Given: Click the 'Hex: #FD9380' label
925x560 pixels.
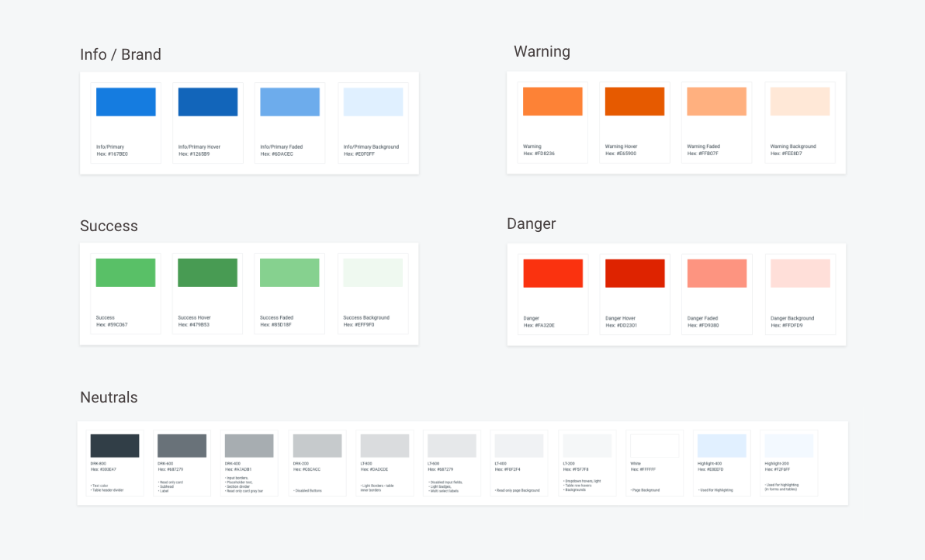Looking at the screenshot, I should [703, 326].
